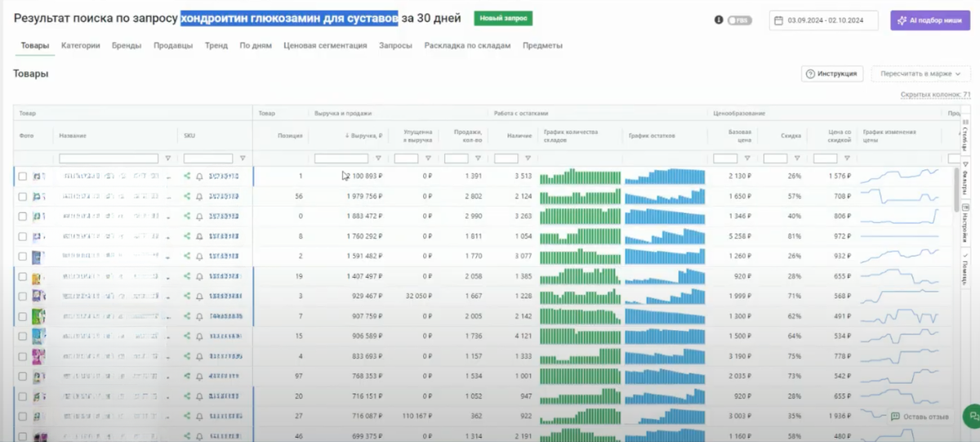This screenshot has height=442, width=980.
Task: Click the bell notification icon in the second product row
Action: (x=199, y=196)
